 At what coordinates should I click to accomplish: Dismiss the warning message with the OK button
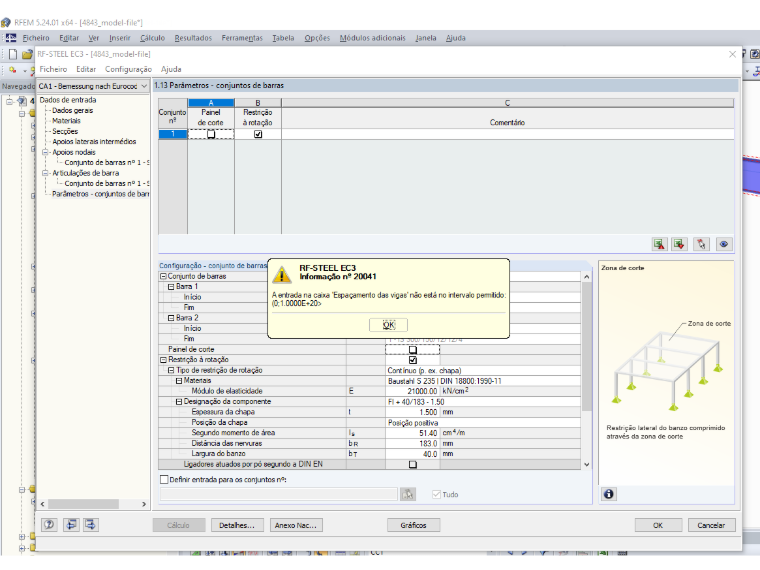pos(389,325)
